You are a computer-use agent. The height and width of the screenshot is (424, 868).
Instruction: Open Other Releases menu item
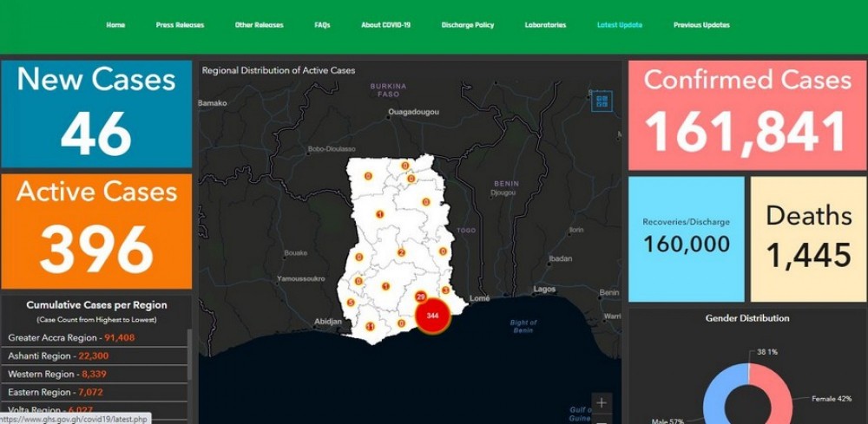click(x=259, y=25)
